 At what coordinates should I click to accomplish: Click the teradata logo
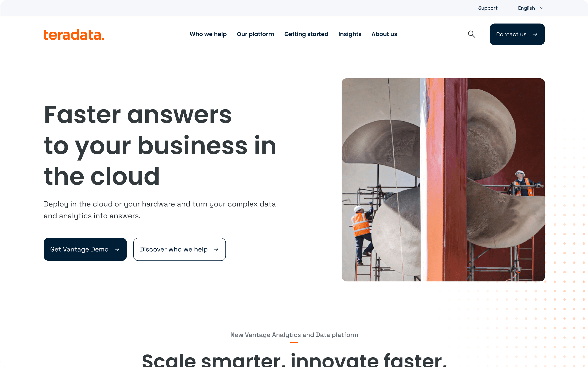(x=74, y=34)
